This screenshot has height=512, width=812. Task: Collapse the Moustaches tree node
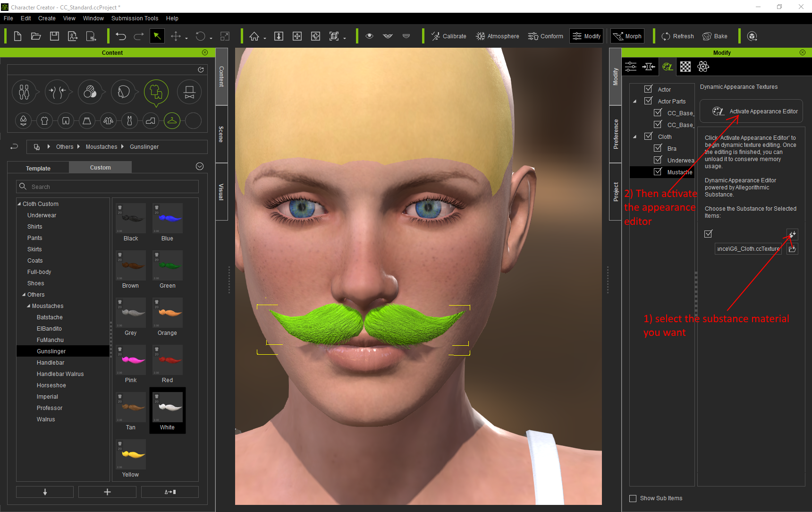(x=29, y=306)
